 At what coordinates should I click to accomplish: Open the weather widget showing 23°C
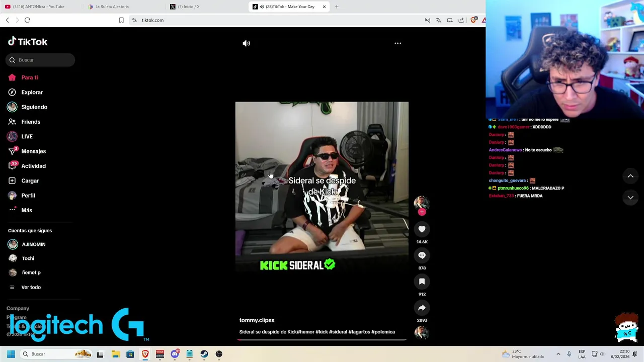pos(523,354)
